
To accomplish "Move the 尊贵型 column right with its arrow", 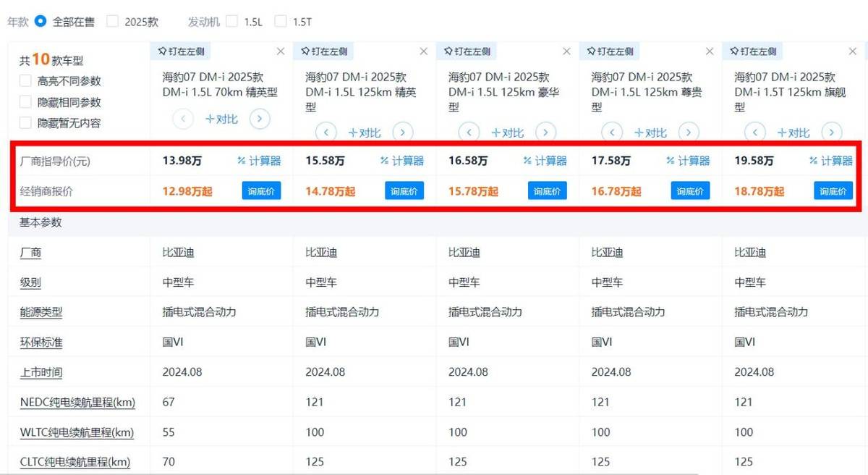I will pyautogui.click(x=689, y=132).
